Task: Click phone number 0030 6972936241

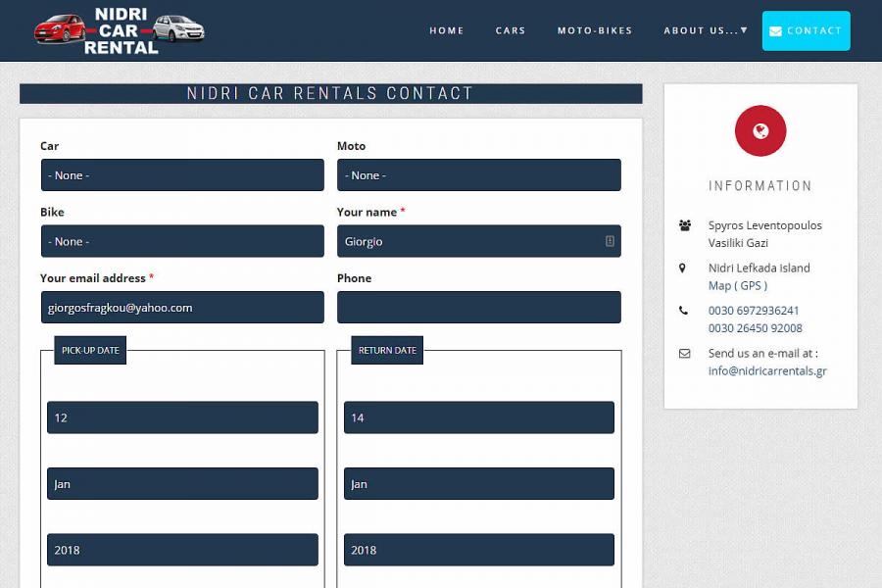Action: [754, 310]
